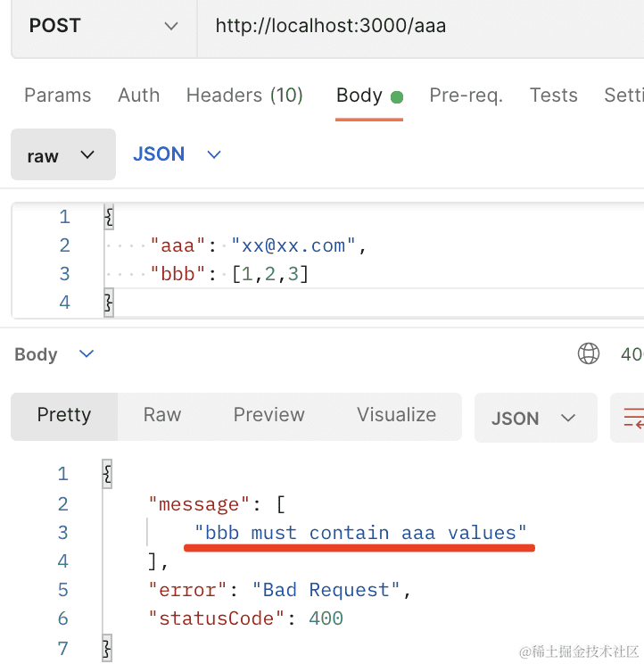Open the Auth tab
Viewport: 644px width, 664px height.
[x=138, y=95]
